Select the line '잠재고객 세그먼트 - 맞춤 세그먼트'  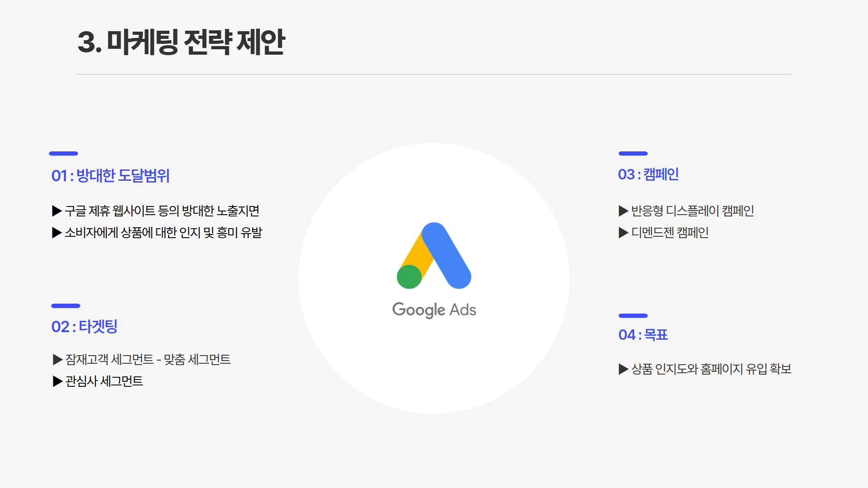(x=148, y=359)
